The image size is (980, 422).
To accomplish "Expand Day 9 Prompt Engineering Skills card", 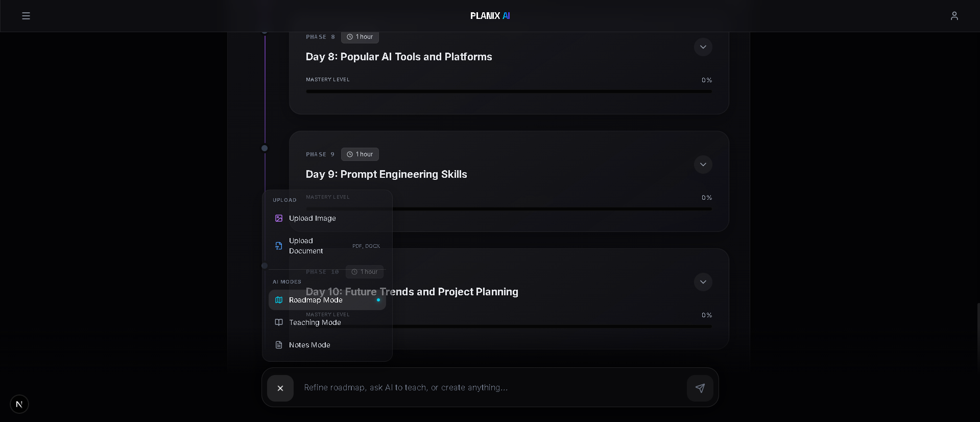I will (x=703, y=165).
